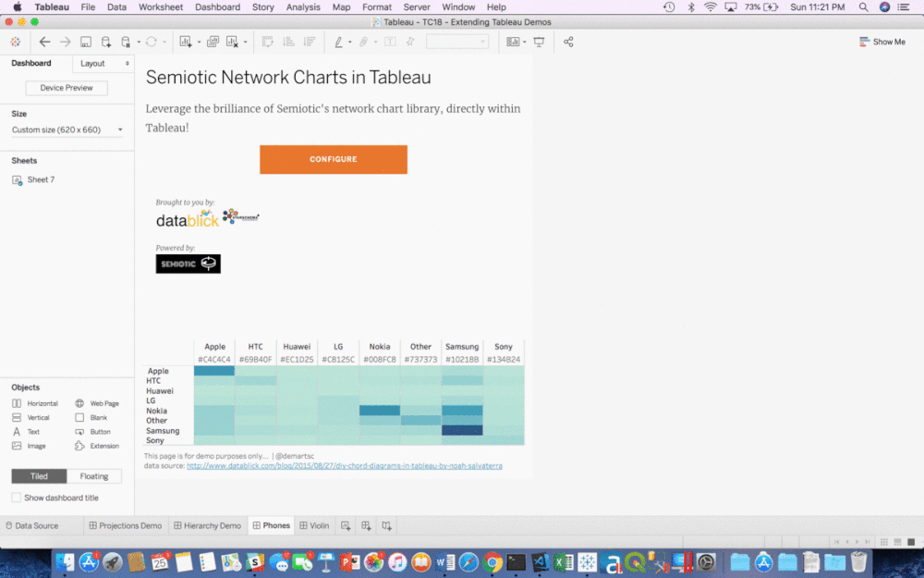Switch to the Hierarchy Demo tab
924x578 pixels.
click(x=207, y=525)
